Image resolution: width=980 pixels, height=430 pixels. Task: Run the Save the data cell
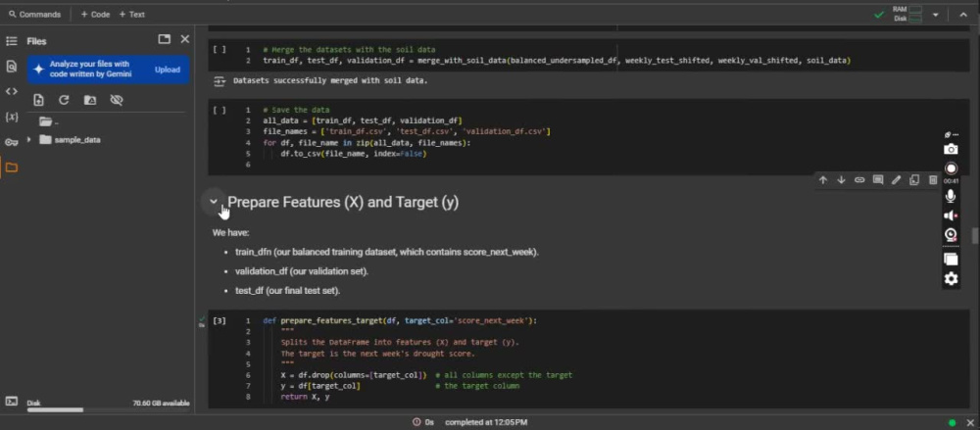[220, 110]
